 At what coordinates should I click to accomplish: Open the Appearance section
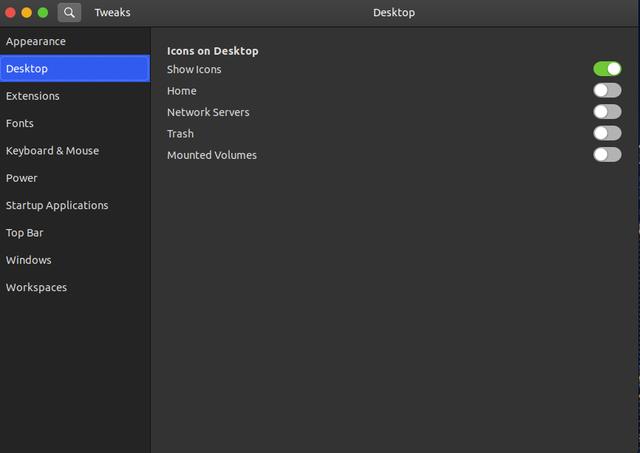click(75, 41)
